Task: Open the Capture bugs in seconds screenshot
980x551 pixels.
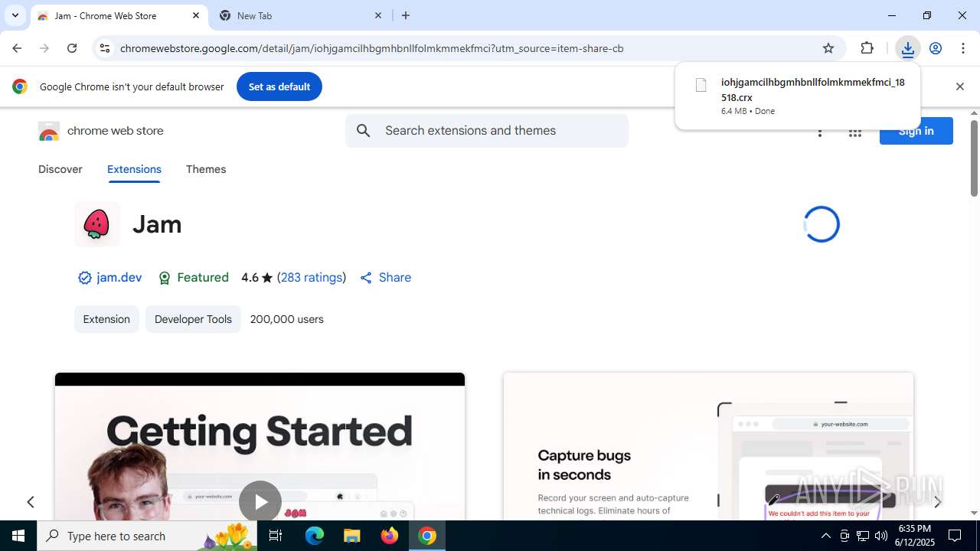Action: (x=708, y=447)
